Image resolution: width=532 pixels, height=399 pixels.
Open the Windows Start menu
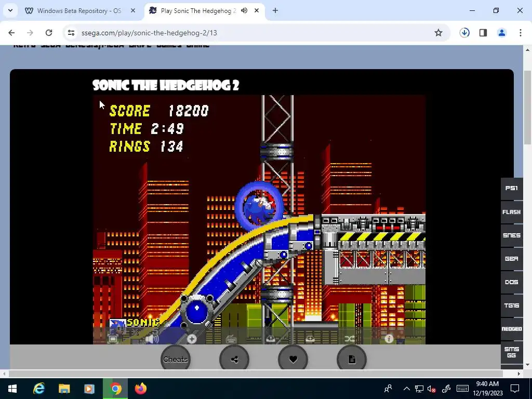pos(12,389)
